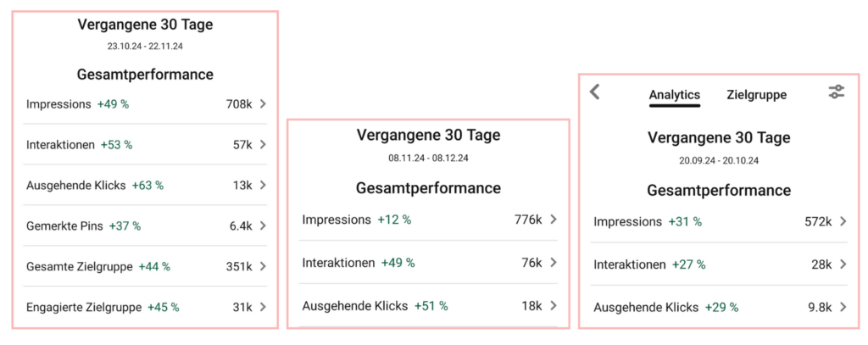The width and height of the screenshot is (868, 345).
Task: Click the Gemerkte Pins +37 % label
Action: pos(83,225)
